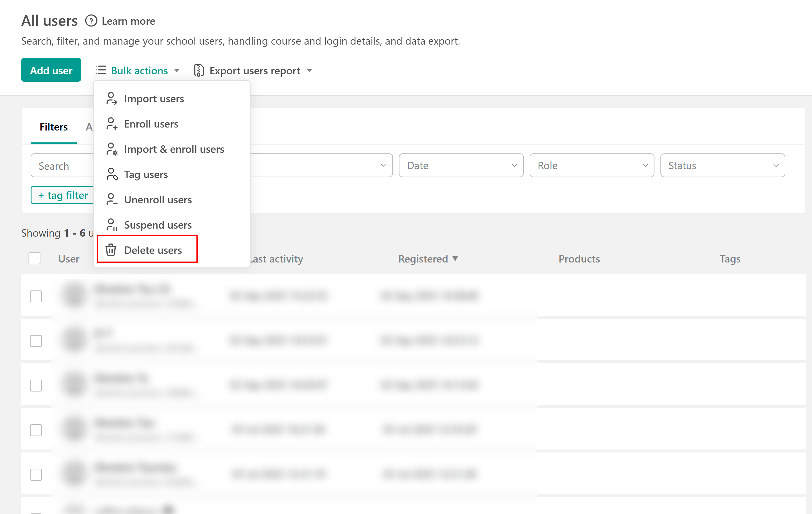812x514 pixels.
Task: Click the Enroll users person-plus icon
Action: (111, 124)
